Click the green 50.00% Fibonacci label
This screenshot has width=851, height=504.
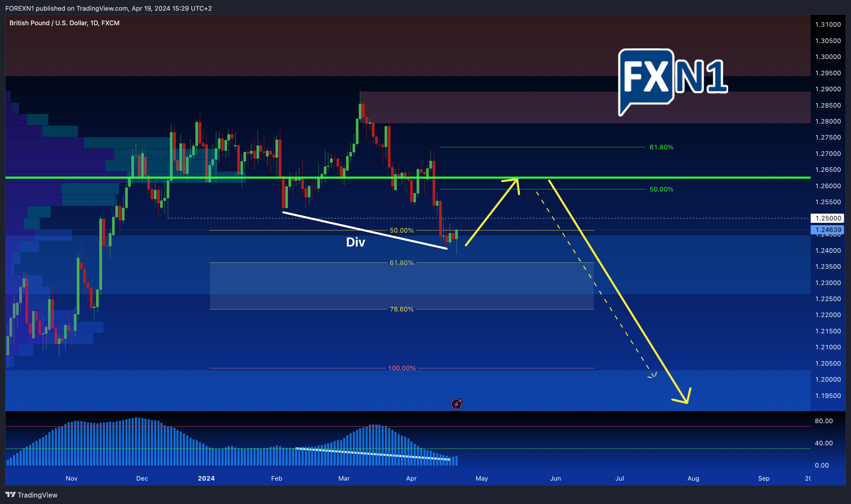(661, 189)
